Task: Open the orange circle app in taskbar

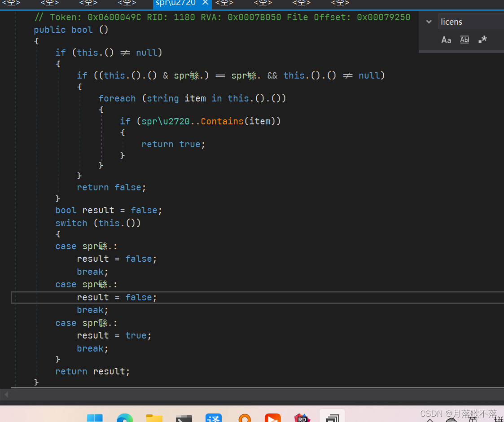Action: tap(245, 418)
